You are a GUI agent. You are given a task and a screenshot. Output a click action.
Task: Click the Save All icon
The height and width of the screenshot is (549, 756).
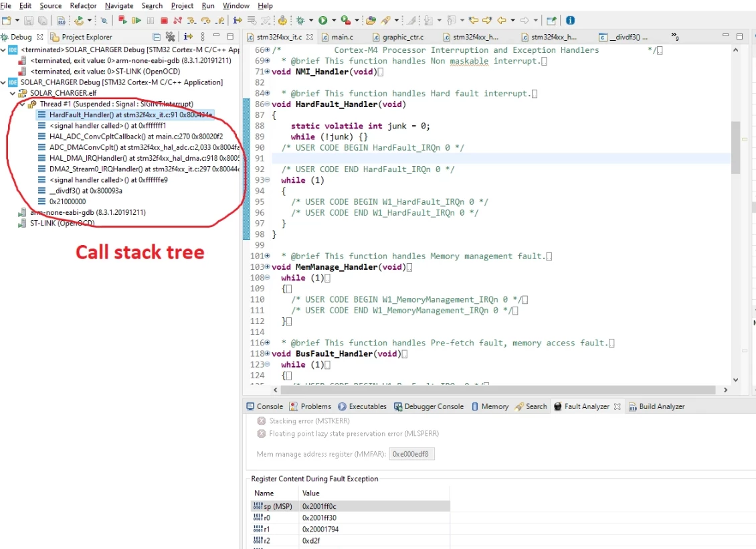pyautogui.click(x=42, y=21)
